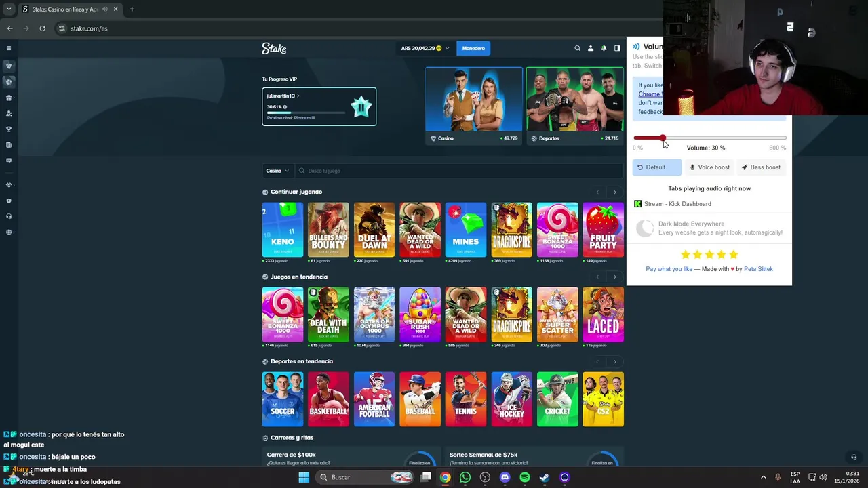Viewport: 868px width, 488px height.
Task: Open the Sports ball icon in sidebar
Action: (x=9, y=81)
